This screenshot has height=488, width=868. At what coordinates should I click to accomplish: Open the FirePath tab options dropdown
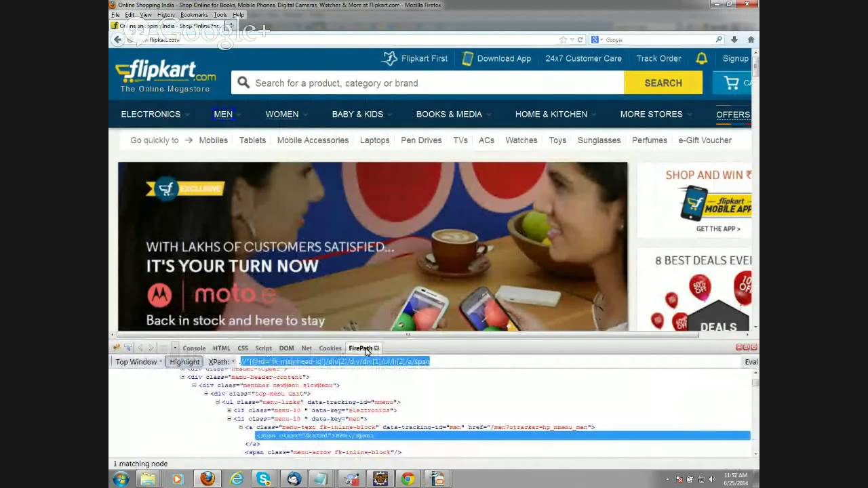click(376, 348)
